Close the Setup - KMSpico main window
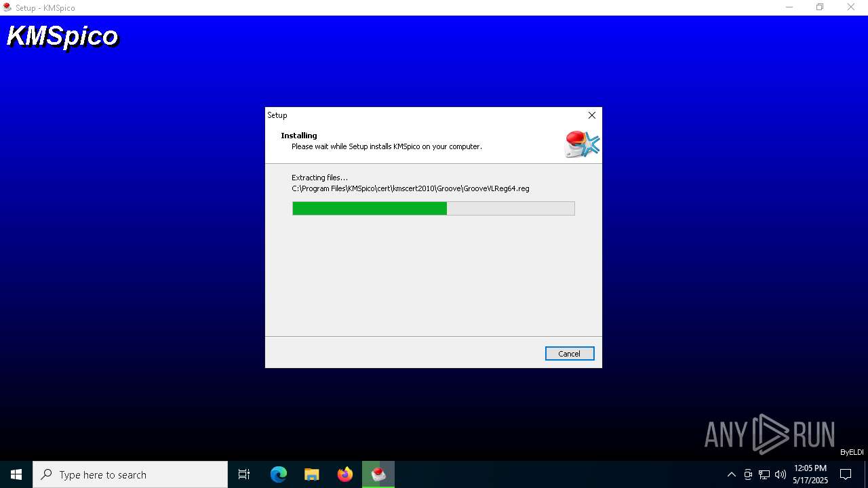The width and height of the screenshot is (868, 488). point(851,7)
